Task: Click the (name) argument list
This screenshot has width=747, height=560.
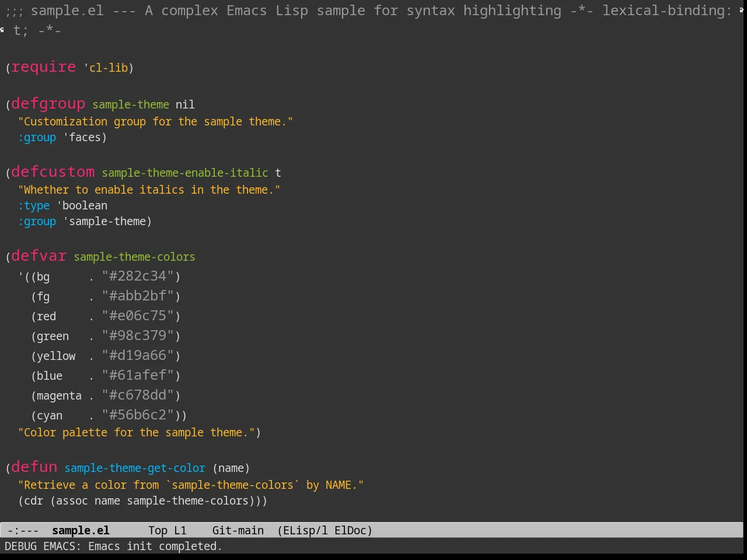Action: point(231,468)
